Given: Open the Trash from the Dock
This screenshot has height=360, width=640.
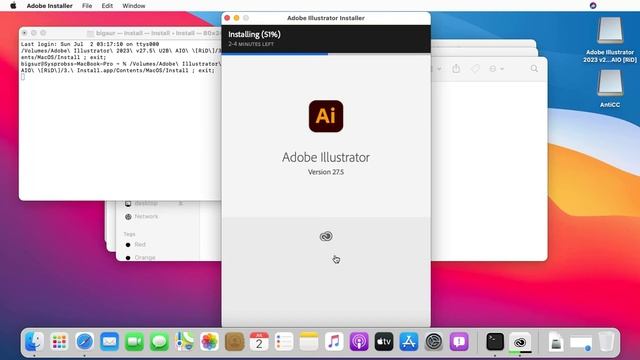Looking at the screenshot, I should [x=606, y=342].
